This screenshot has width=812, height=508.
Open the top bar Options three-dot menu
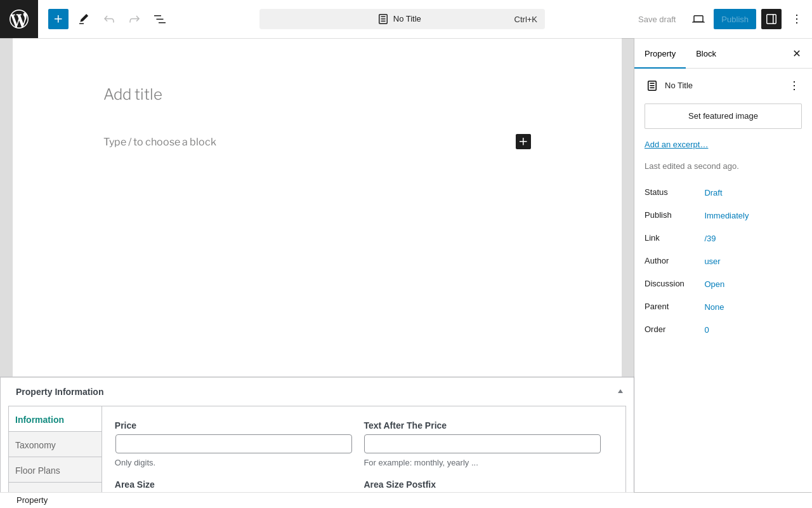pos(797,19)
